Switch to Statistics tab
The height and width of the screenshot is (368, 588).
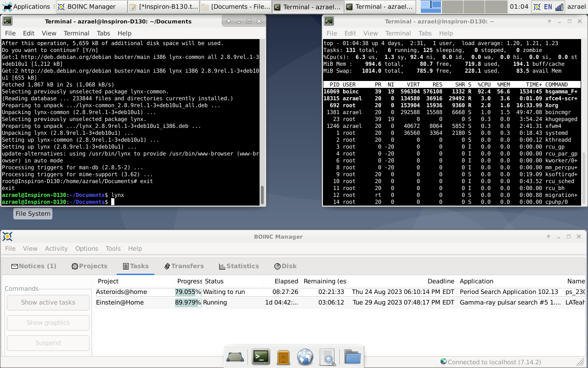[x=239, y=266]
